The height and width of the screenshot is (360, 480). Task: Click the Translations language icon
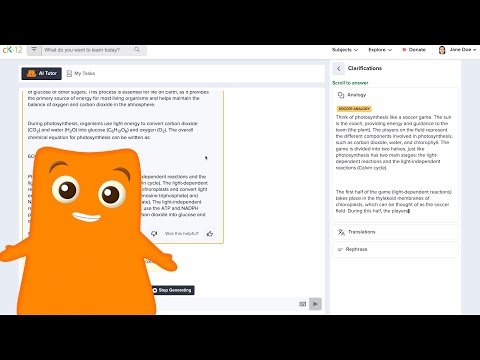(x=341, y=232)
